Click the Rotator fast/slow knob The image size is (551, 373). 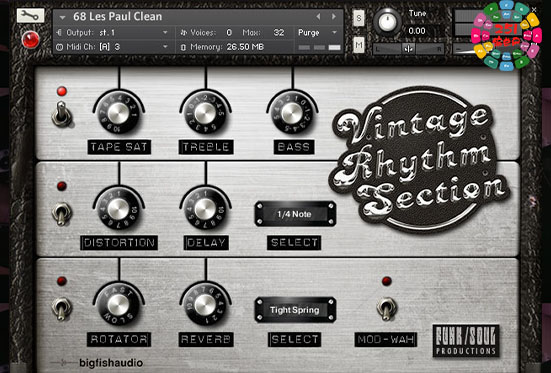119,304
